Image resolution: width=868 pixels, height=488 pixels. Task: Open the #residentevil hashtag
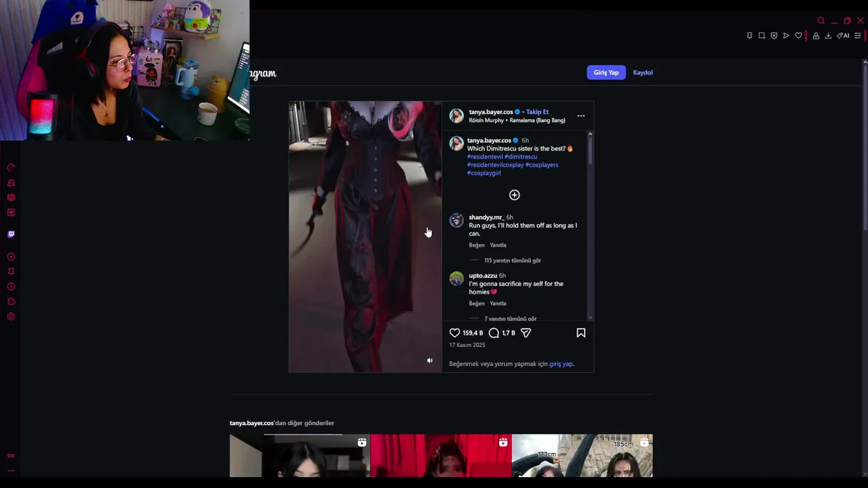485,157
